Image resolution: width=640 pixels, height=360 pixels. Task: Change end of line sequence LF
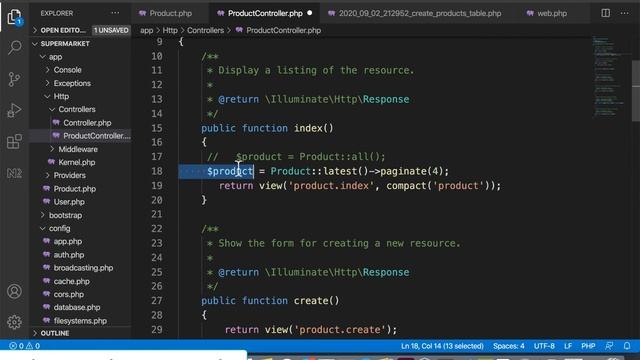(568, 346)
